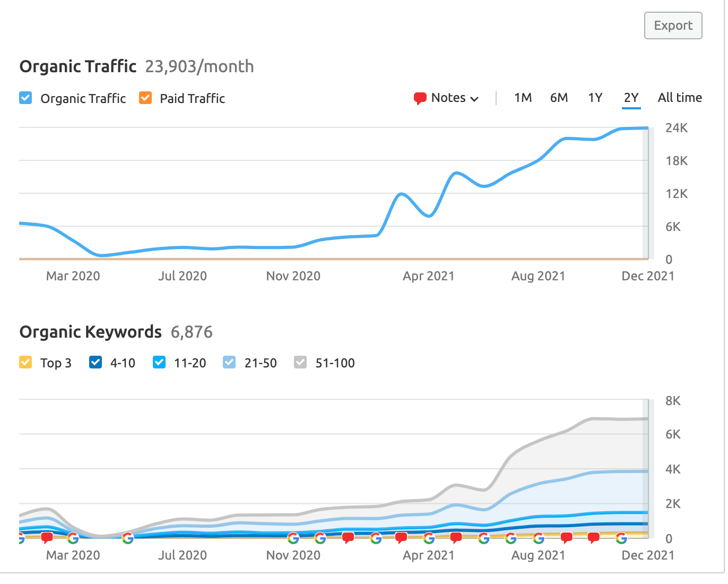The image size is (728, 584).
Task: Select the 1M time range
Action: coord(523,98)
